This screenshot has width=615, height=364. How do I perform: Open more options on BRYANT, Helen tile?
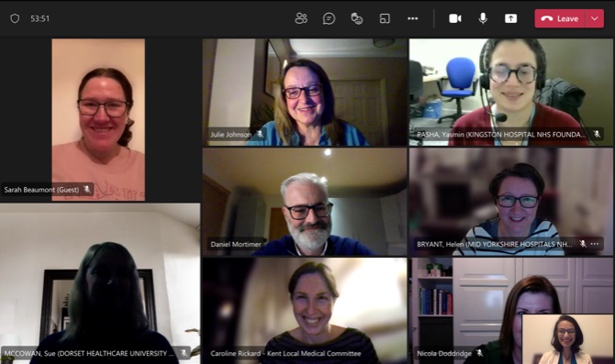pos(595,244)
